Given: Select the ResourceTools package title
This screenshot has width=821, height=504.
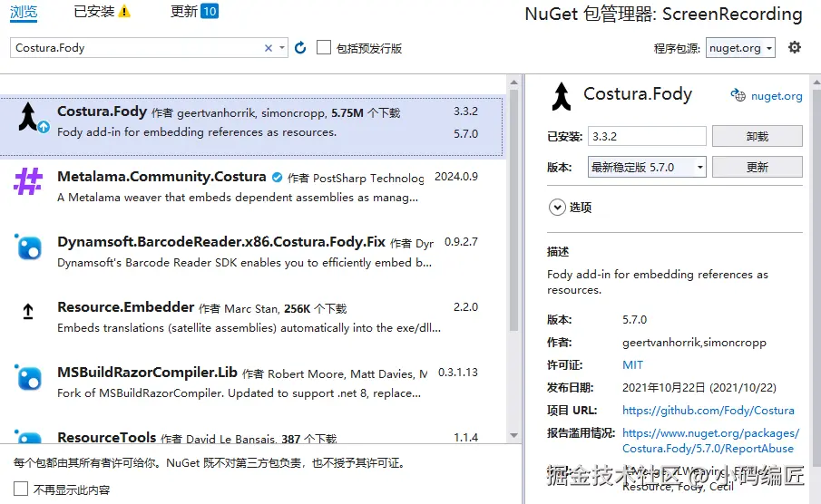Looking at the screenshot, I should click(x=107, y=438).
